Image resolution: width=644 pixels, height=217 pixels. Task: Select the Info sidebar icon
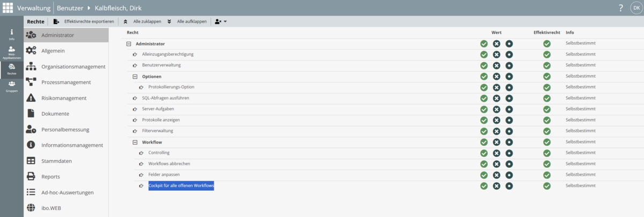[x=12, y=35]
